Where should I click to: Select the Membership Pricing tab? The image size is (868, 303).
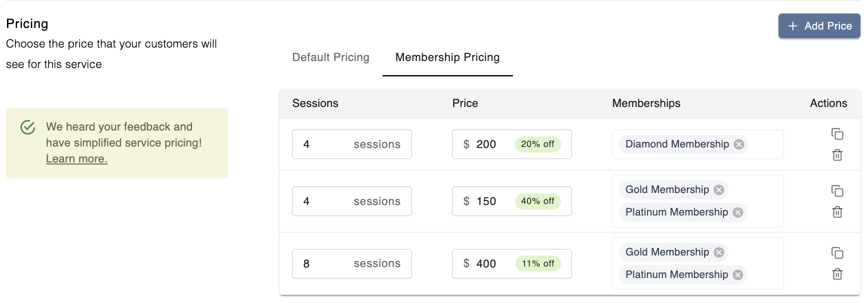447,57
